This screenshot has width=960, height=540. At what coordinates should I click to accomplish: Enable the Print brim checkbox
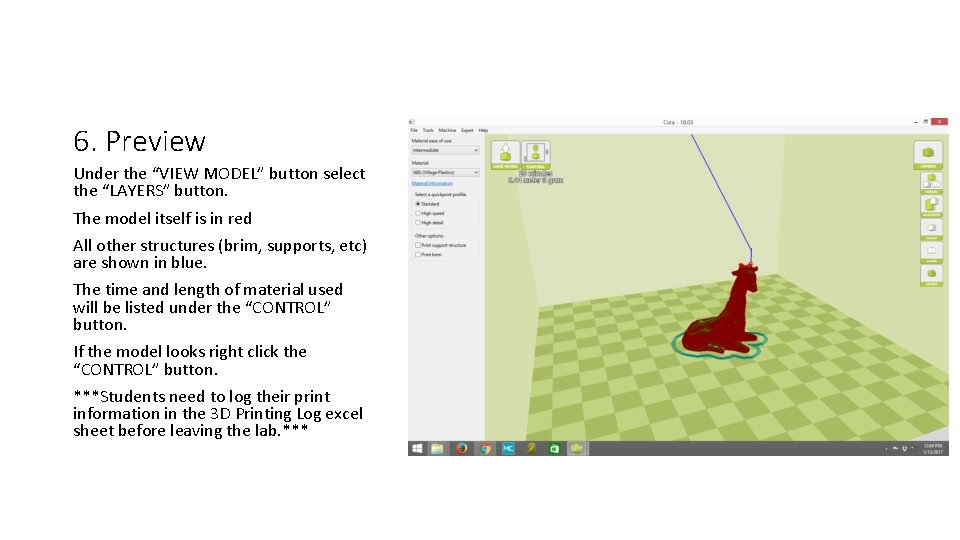pos(418,255)
